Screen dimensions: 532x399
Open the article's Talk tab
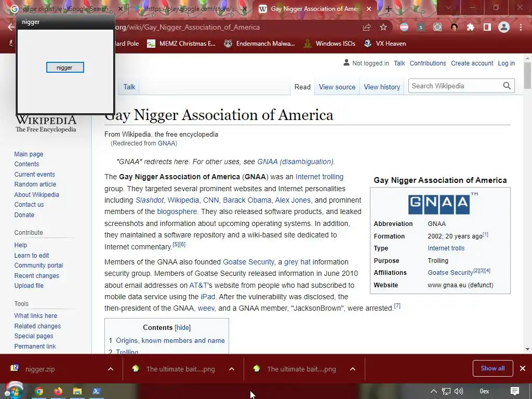click(x=129, y=87)
